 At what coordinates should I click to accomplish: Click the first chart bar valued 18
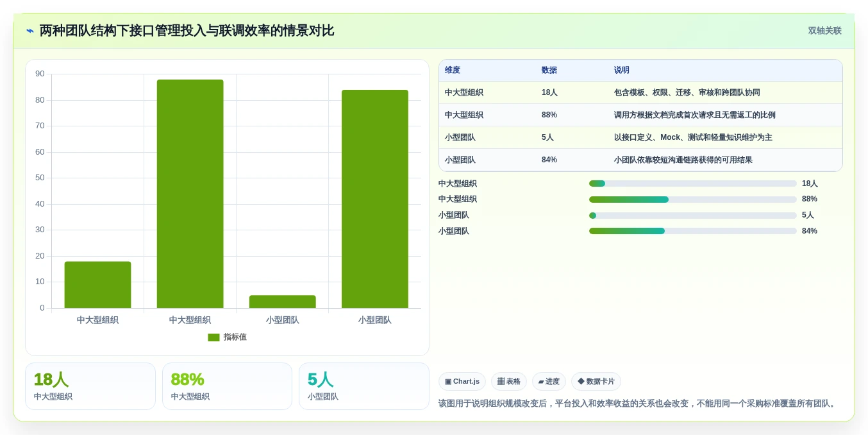pos(97,285)
